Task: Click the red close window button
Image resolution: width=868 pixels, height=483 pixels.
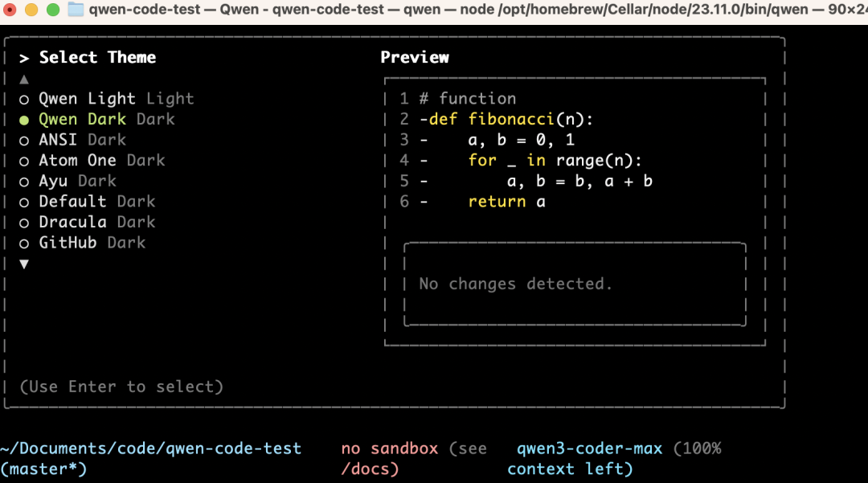Action: click(x=10, y=10)
